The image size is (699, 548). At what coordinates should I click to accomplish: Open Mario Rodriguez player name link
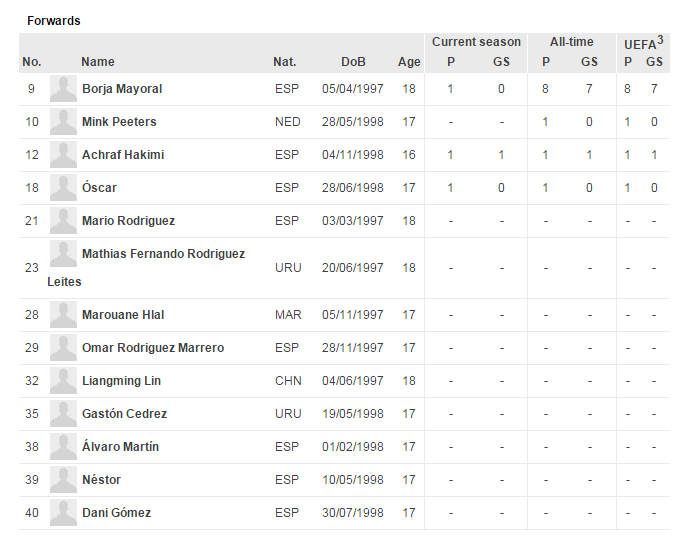128,221
